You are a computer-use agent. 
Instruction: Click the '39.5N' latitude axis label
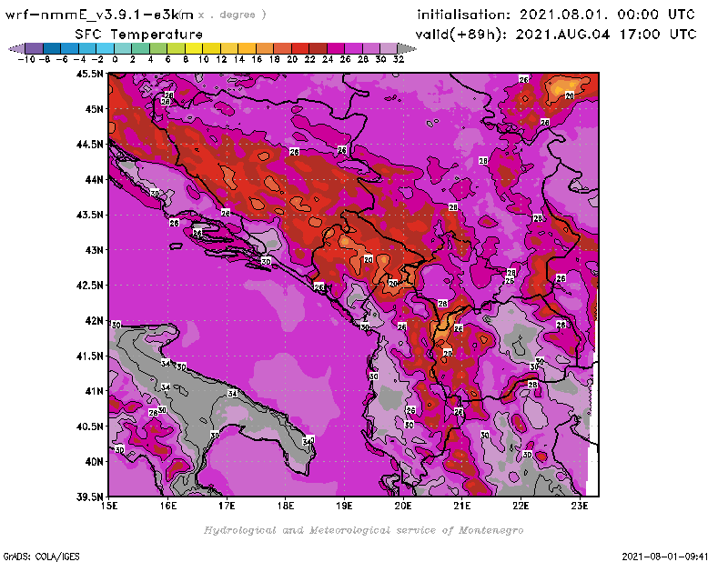(89, 497)
